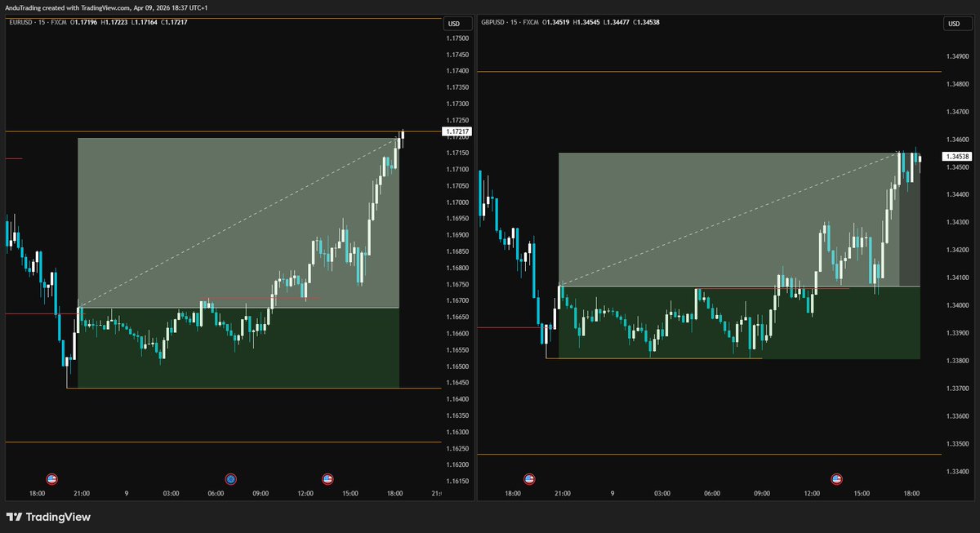Open the US event icon between 18:00 and 21:00 on EURUSD
980x533 pixels.
(x=52, y=479)
